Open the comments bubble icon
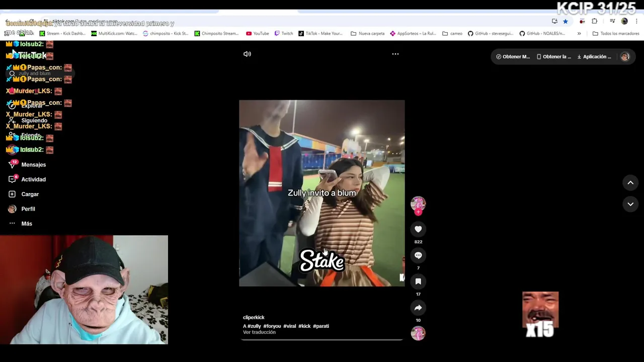644x362 pixels. tap(418, 255)
